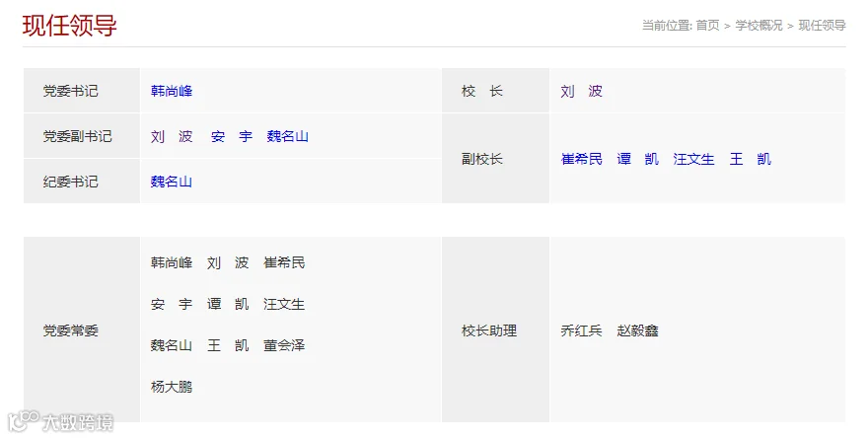Viewport: 868px width, 439px height.
Task: Select the 党委副书记 label cell
Action: pyautogui.click(x=81, y=136)
